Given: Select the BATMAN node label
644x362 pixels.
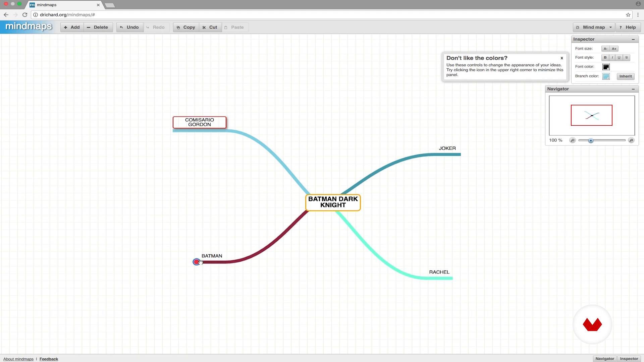Looking at the screenshot, I should pos(212,256).
